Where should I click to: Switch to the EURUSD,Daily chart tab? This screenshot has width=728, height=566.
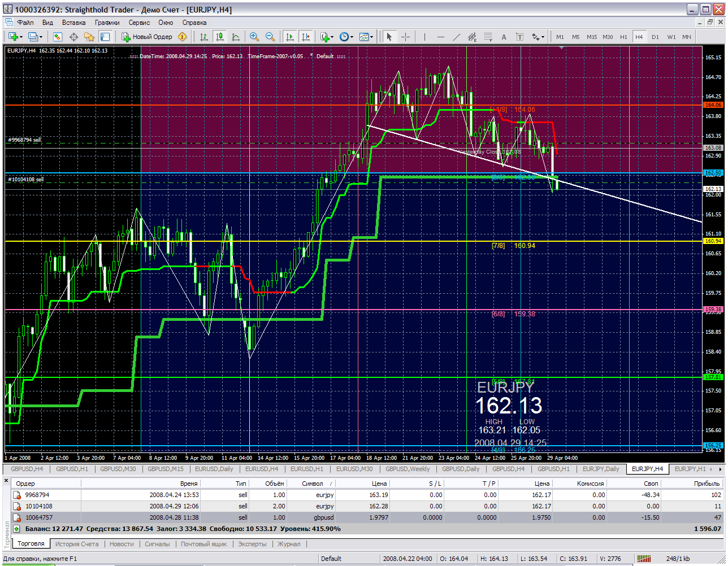click(214, 469)
